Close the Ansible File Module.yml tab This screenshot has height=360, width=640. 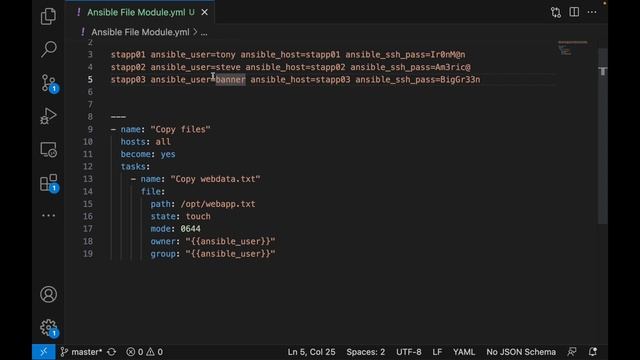pyautogui.click(x=204, y=12)
